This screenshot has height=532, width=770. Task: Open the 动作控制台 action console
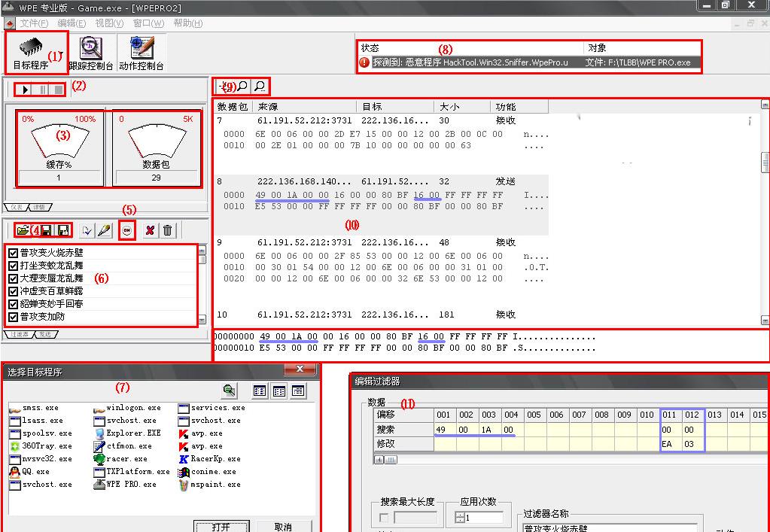[x=141, y=52]
